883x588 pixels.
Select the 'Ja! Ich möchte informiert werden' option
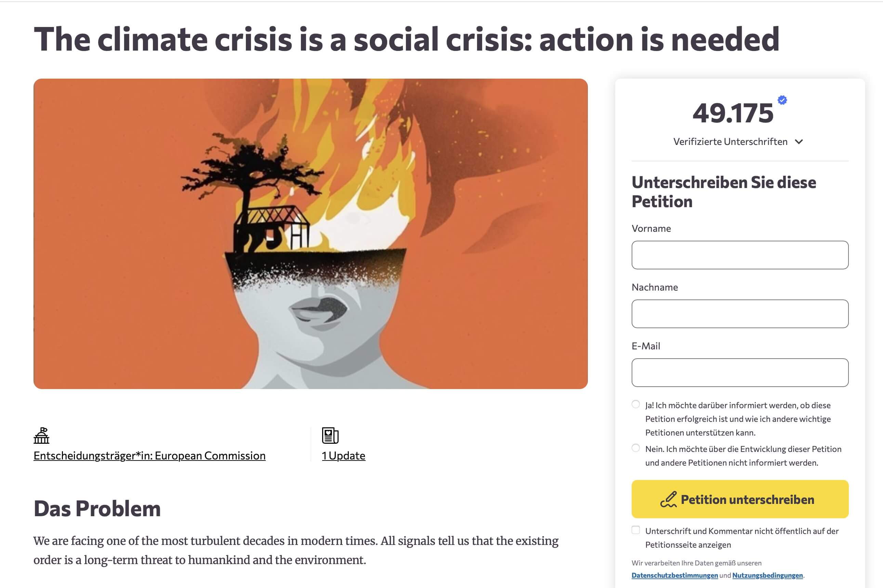[636, 404]
